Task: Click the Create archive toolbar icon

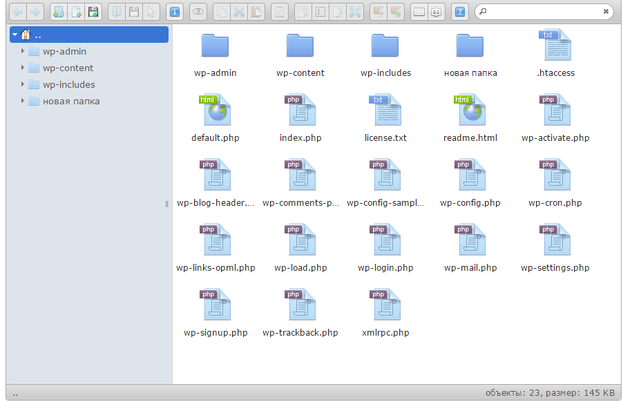Action: click(396, 12)
